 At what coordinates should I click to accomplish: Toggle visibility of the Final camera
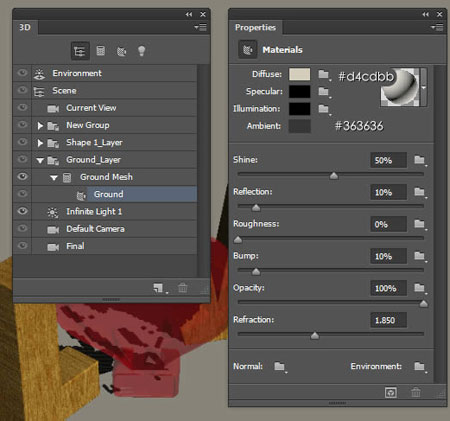(x=22, y=246)
